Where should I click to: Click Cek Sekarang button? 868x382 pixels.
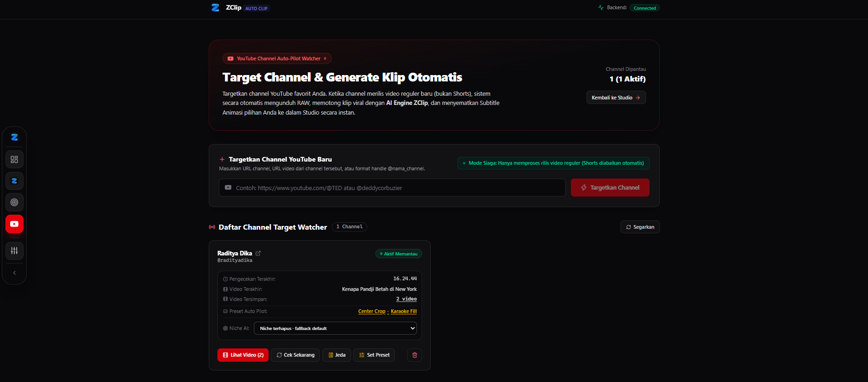(295, 355)
